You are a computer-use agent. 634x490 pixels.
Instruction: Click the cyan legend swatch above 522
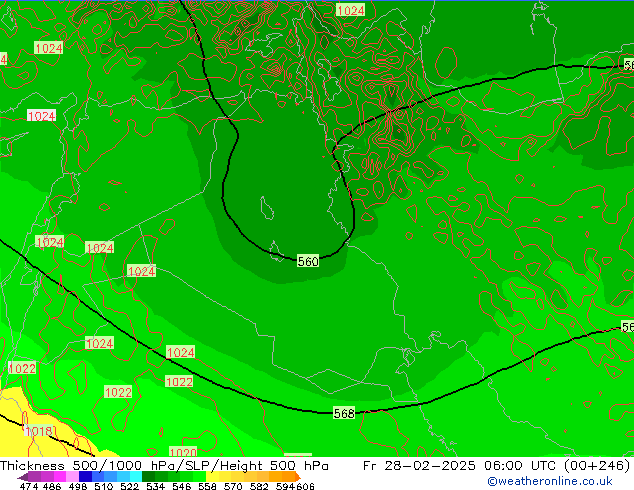(x=136, y=476)
